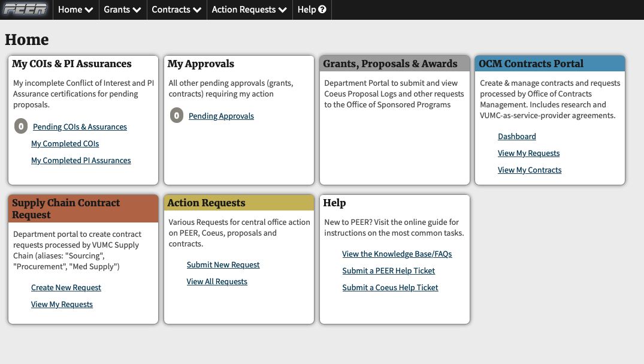Click the Pending COIs count badge
Viewport: 644px width, 364px height.
[21, 127]
